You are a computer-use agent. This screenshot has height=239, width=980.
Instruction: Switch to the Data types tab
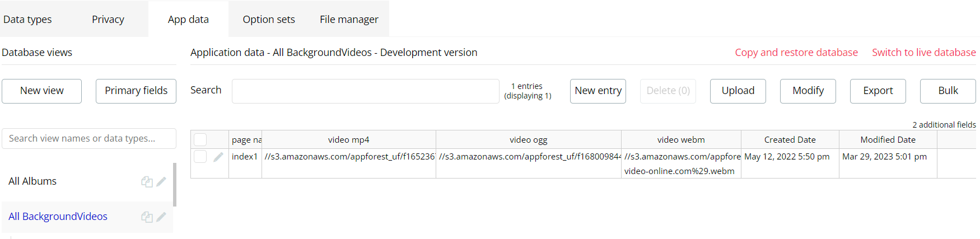[x=27, y=19]
